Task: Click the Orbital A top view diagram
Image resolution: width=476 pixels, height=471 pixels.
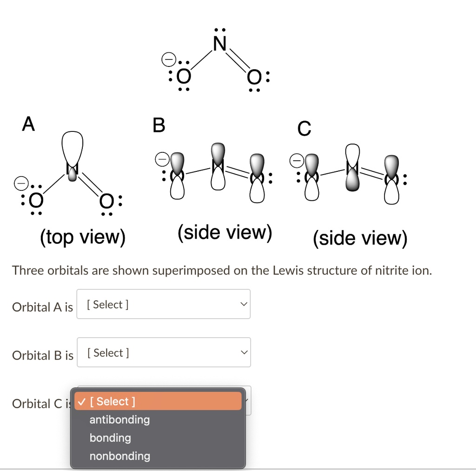Action: click(x=70, y=177)
